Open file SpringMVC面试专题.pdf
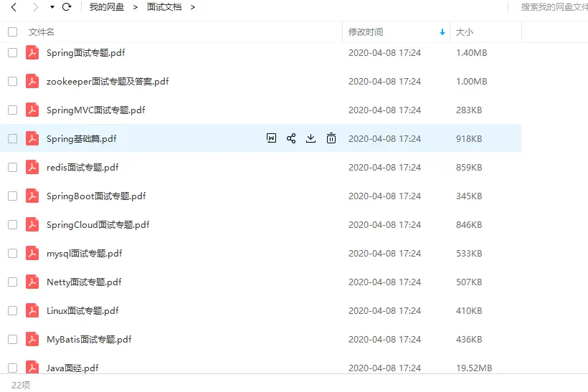The height and width of the screenshot is (392, 588). (95, 110)
